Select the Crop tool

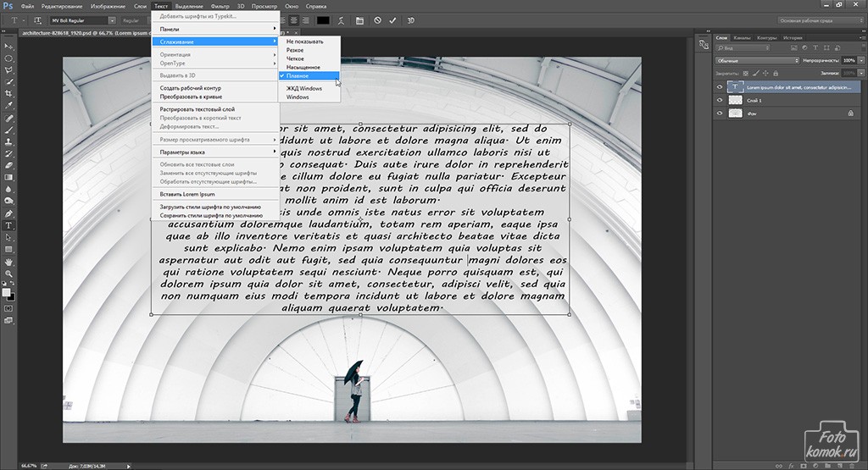click(8, 94)
